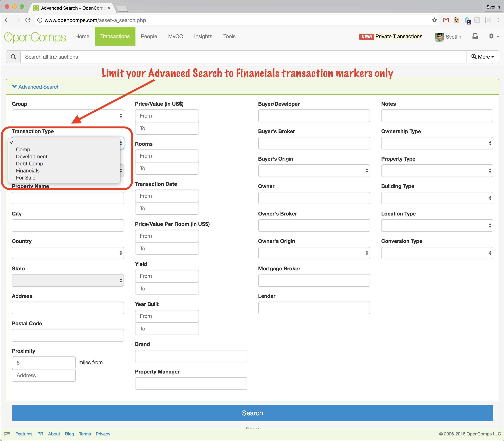Open the Insights nav tab

[203, 36]
